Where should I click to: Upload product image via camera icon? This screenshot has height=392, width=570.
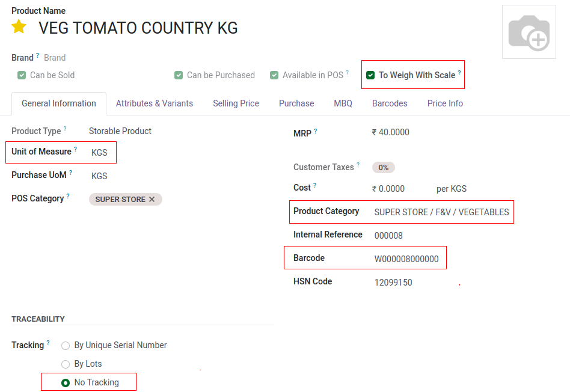pyautogui.click(x=529, y=32)
